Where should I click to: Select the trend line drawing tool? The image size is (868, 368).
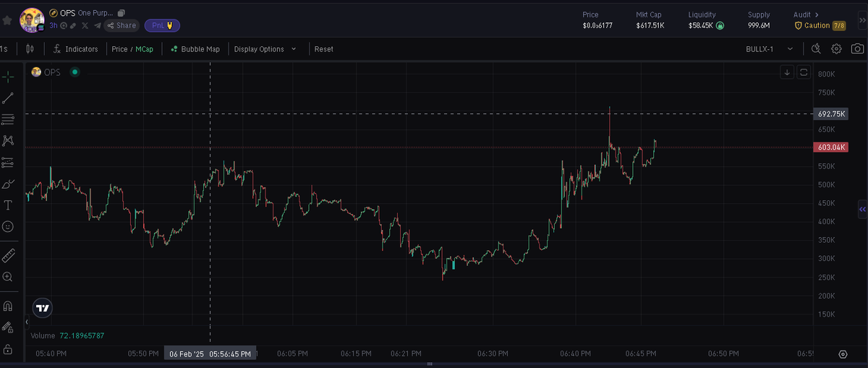[x=8, y=98]
